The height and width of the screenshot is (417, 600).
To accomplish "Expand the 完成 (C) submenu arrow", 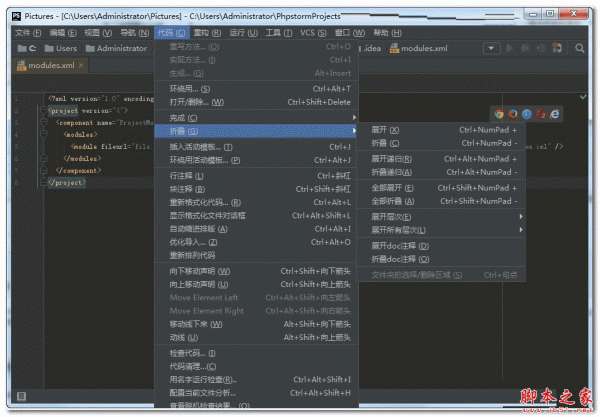I will 354,117.
